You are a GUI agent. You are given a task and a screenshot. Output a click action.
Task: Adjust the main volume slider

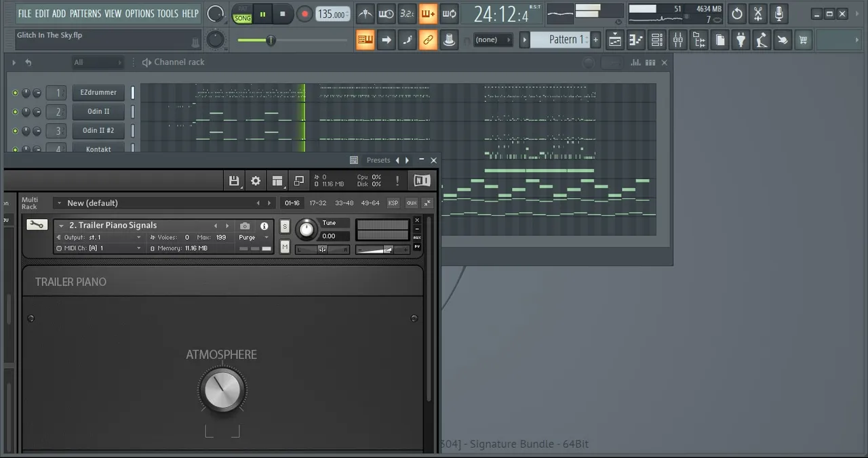292,41
